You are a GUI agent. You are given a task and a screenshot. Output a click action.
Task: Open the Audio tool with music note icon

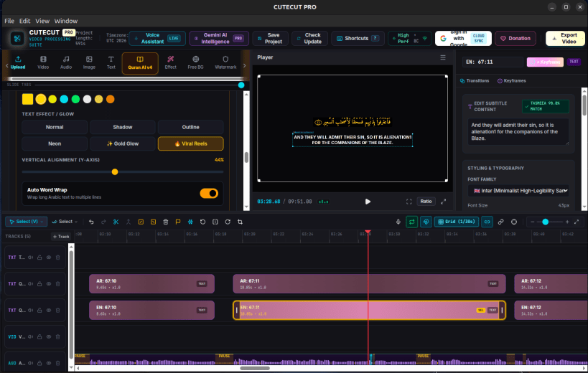point(66,62)
